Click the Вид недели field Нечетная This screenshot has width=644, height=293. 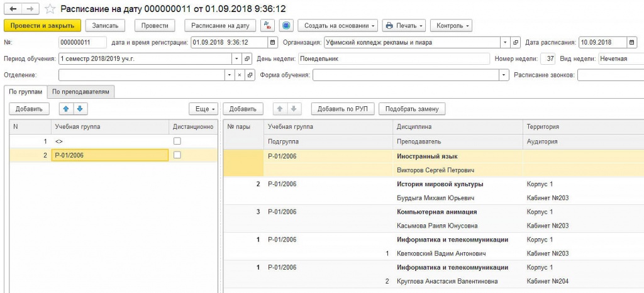(x=621, y=58)
